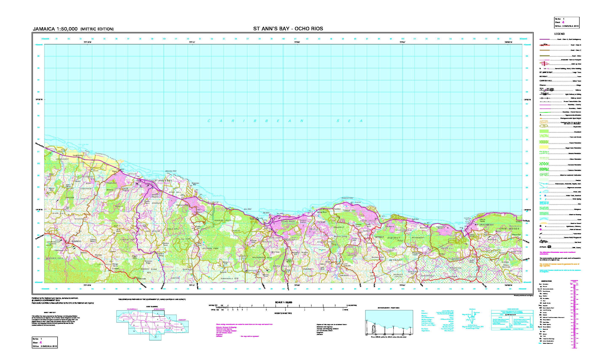Screen dimensions: 607x364
Task: Click the 'LLANDOVERY' label on map
Action: (x=62, y=159)
